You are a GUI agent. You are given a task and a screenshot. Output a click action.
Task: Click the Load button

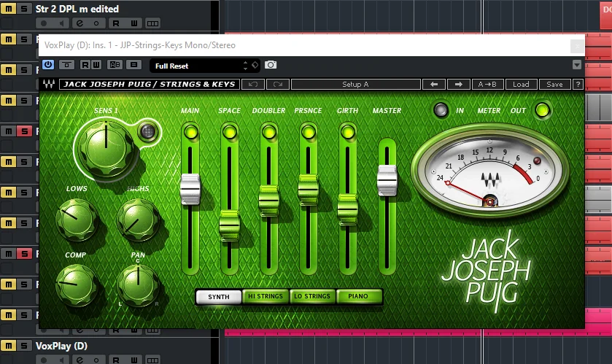coord(521,85)
